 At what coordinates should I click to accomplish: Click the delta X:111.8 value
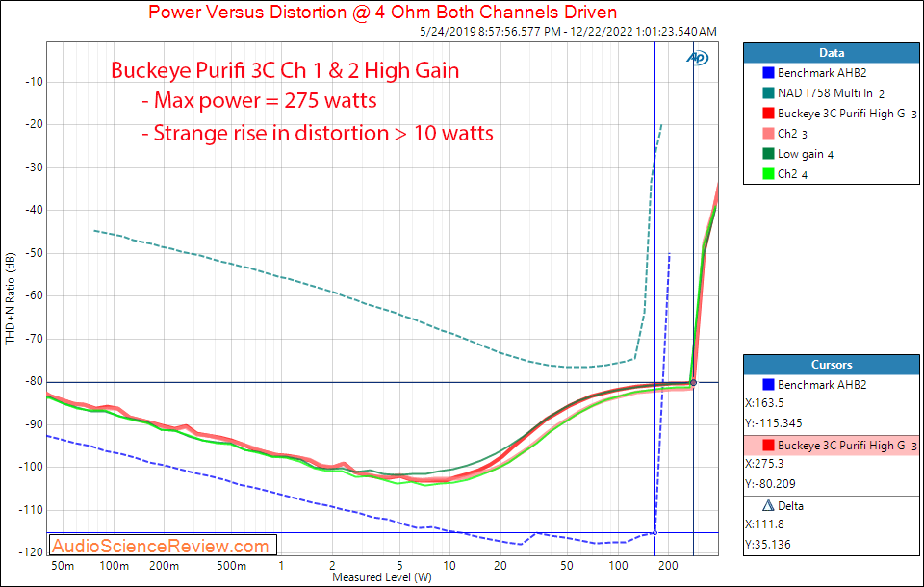tap(764, 524)
